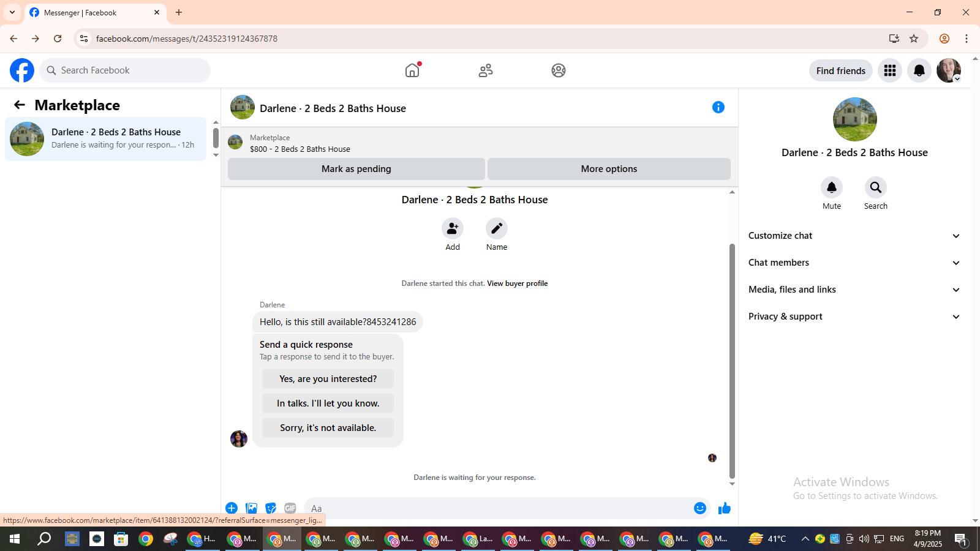Open more actions plus icon in composer
This screenshot has width=980, height=551.
(x=232, y=508)
